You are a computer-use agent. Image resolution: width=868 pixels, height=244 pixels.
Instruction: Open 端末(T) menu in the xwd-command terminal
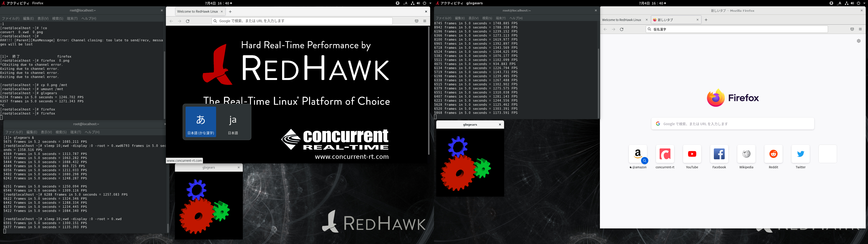(75, 132)
